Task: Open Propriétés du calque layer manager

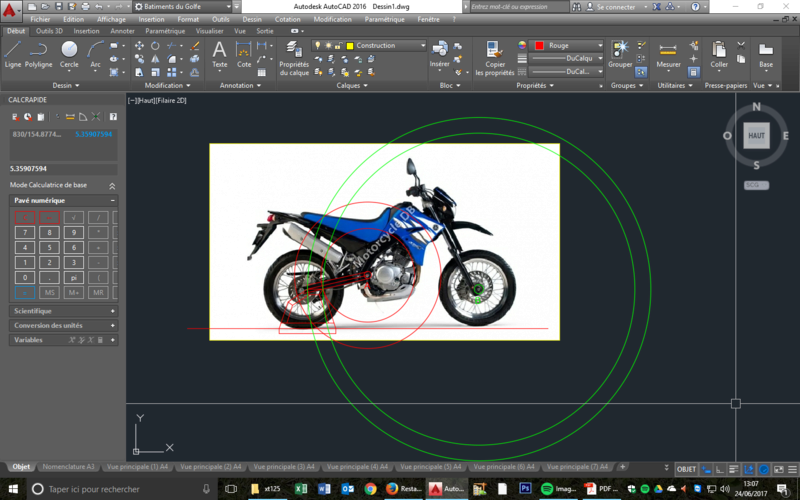Action: pos(294,59)
